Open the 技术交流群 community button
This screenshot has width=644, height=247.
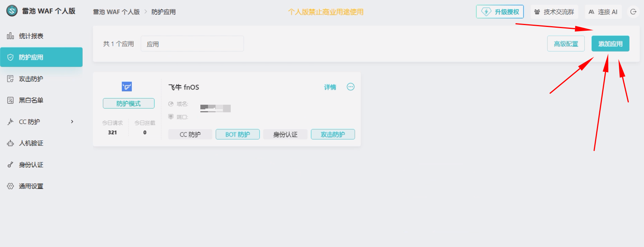click(x=554, y=12)
